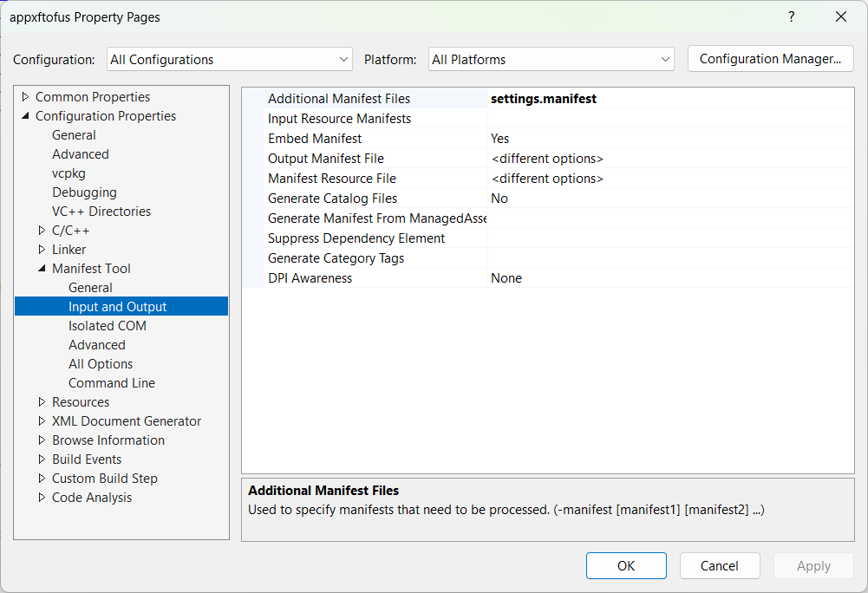Collapse the Configuration Properties node
Image resolution: width=868 pixels, height=593 pixels.
click(25, 115)
